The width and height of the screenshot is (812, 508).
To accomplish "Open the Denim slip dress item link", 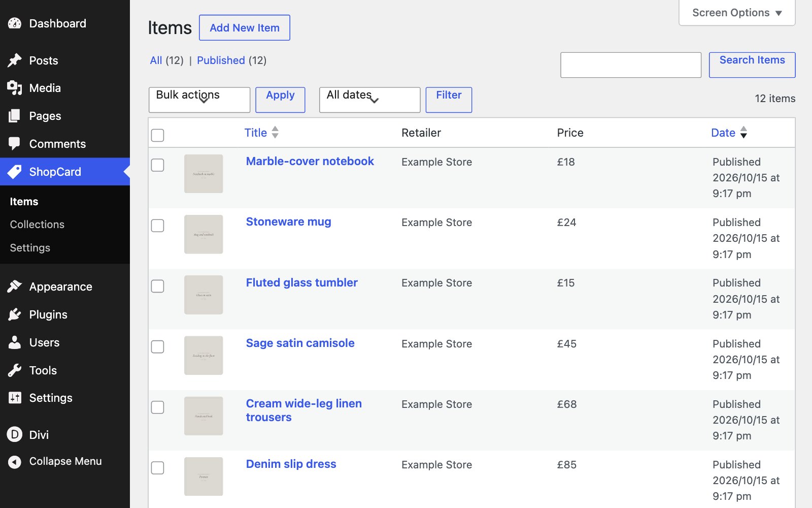I will coord(291,464).
